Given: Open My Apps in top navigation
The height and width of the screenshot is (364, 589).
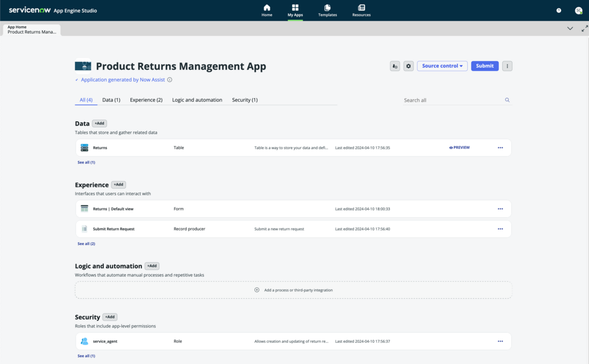Looking at the screenshot, I should point(295,10).
